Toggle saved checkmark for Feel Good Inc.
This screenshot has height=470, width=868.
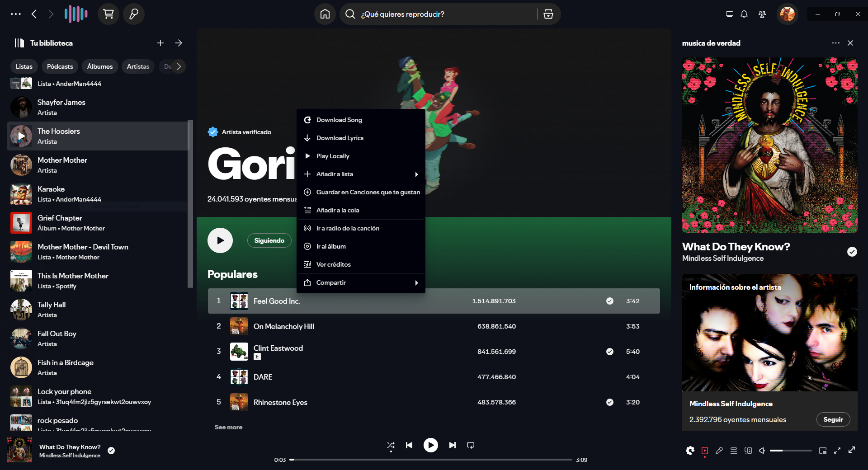(x=610, y=301)
